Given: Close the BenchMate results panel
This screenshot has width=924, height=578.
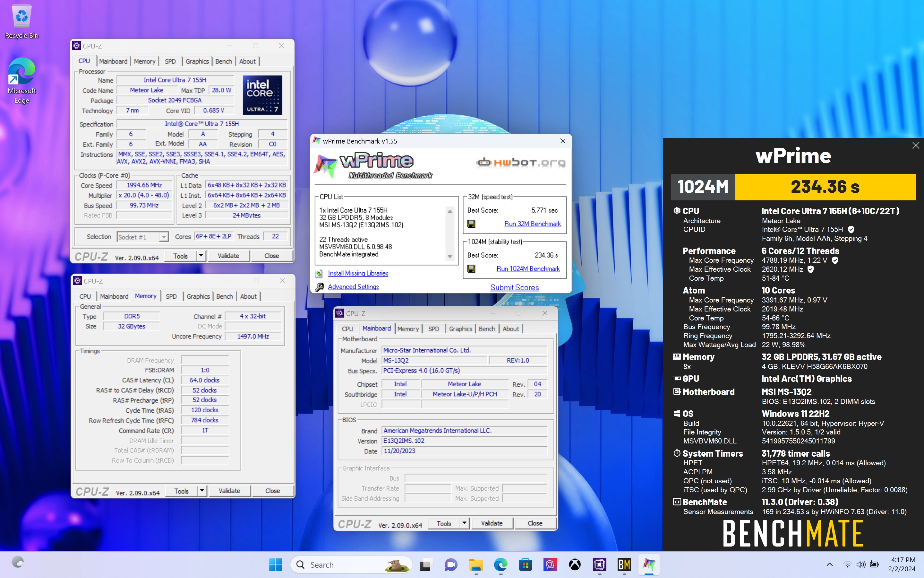Looking at the screenshot, I should 916,146.
